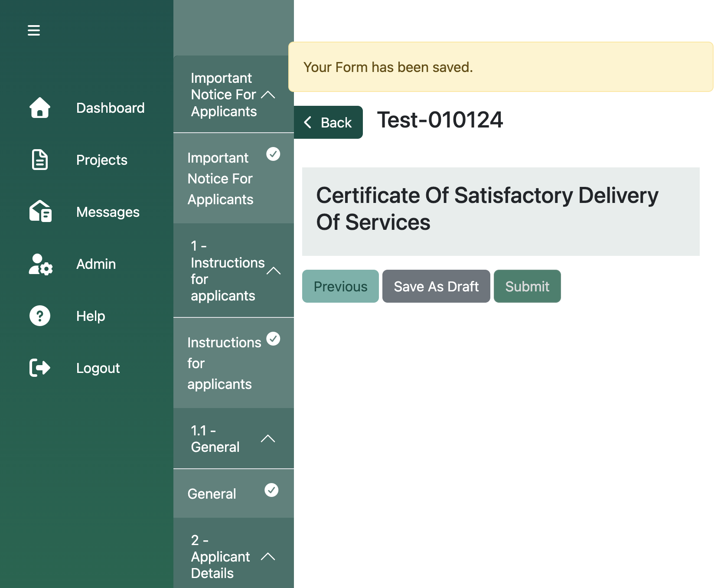Image resolution: width=724 pixels, height=588 pixels.
Task: Click the Logout arrow icon
Action: click(x=40, y=368)
